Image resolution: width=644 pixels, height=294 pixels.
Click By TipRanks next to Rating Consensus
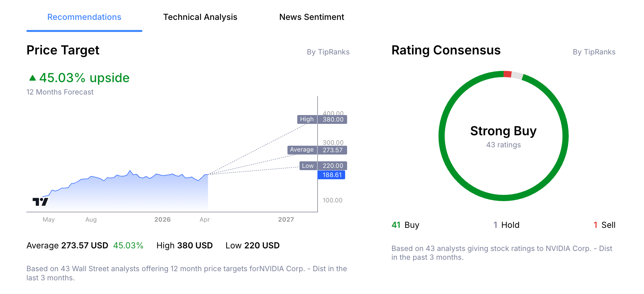(x=594, y=52)
